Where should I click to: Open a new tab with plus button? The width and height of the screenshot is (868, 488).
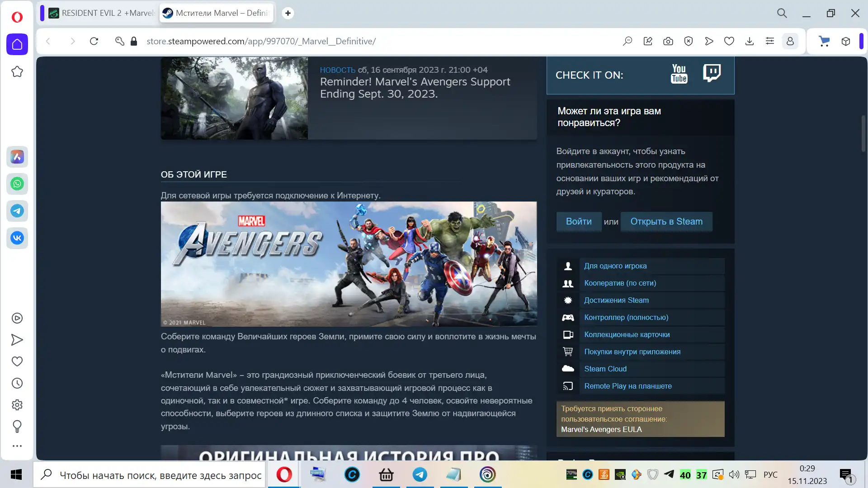(x=288, y=13)
